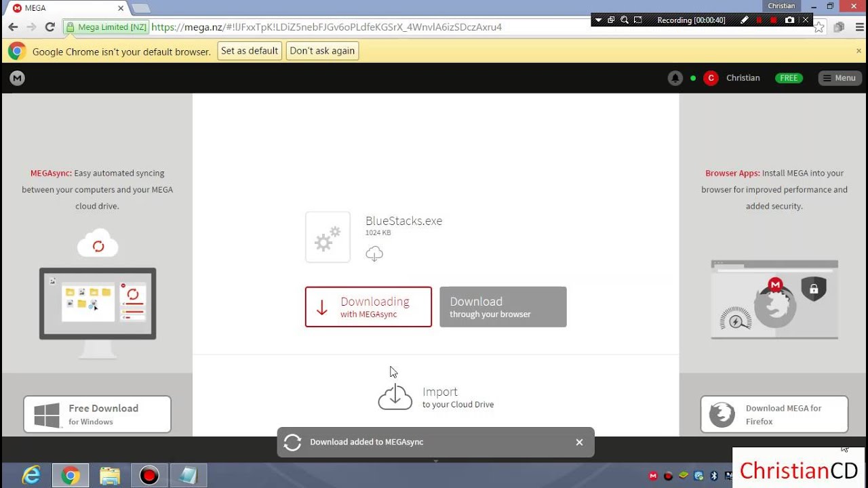Viewport: 868px width, 488px height.
Task: Click the BlueStacks.exe file thumbnail
Action: coord(328,237)
